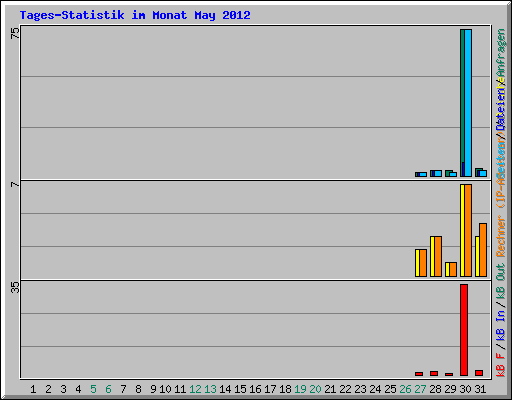Viewport: 512px width, 400px height.
Task: Click the y-axis value 35
Action: coord(15,287)
